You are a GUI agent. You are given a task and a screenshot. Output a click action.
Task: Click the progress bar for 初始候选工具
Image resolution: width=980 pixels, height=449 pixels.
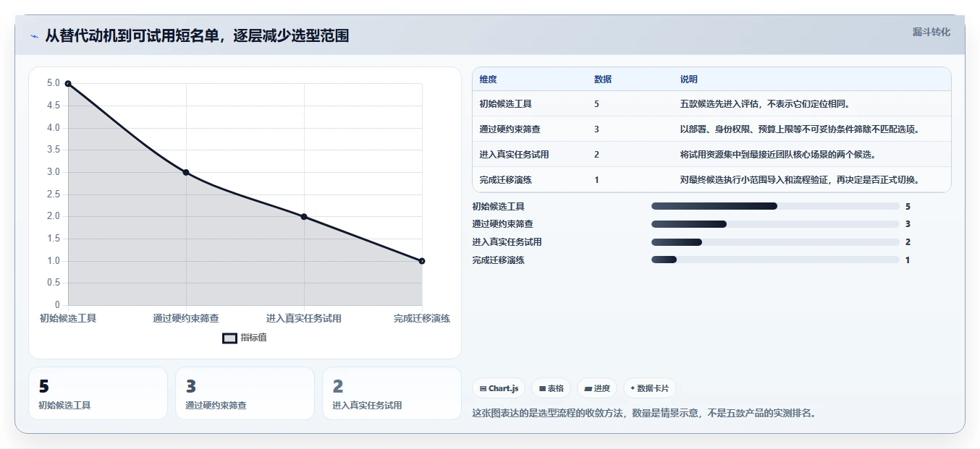[775, 206]
